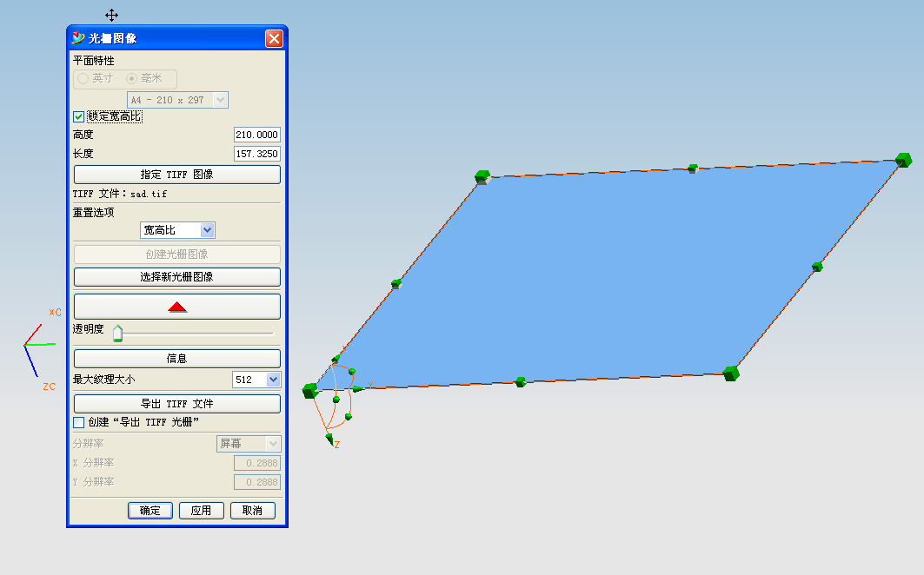This screenshot has width=924, height=575.
Task: Click the right edge midpoint green handle
Action: [x=817, y=267]
